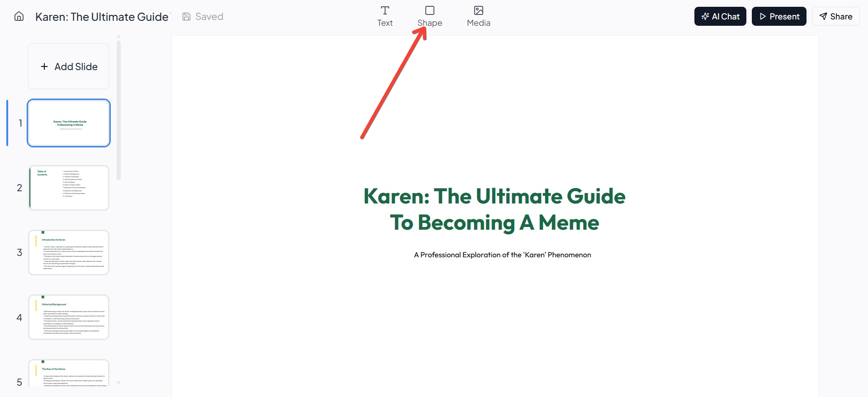Screen dimensions: 868x397
Task: Select the Shape tool icon
Action: click(430, 10)
